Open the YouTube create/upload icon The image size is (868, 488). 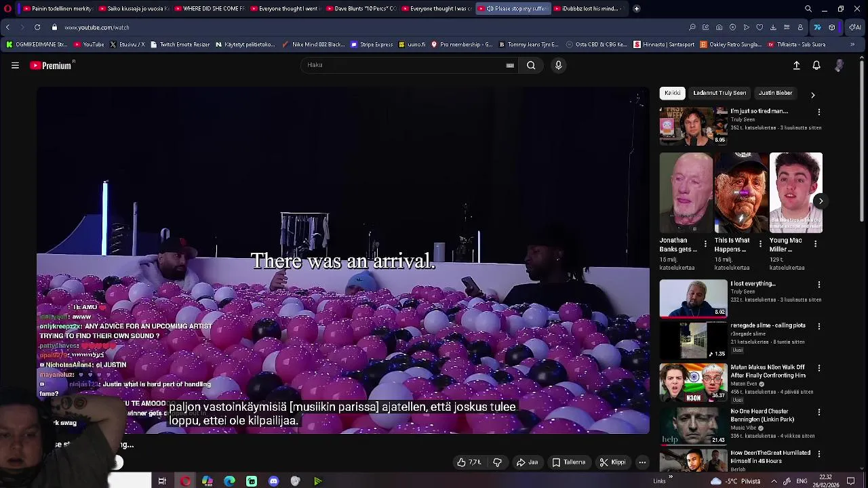pyautogui.click(x=796, y=65)
